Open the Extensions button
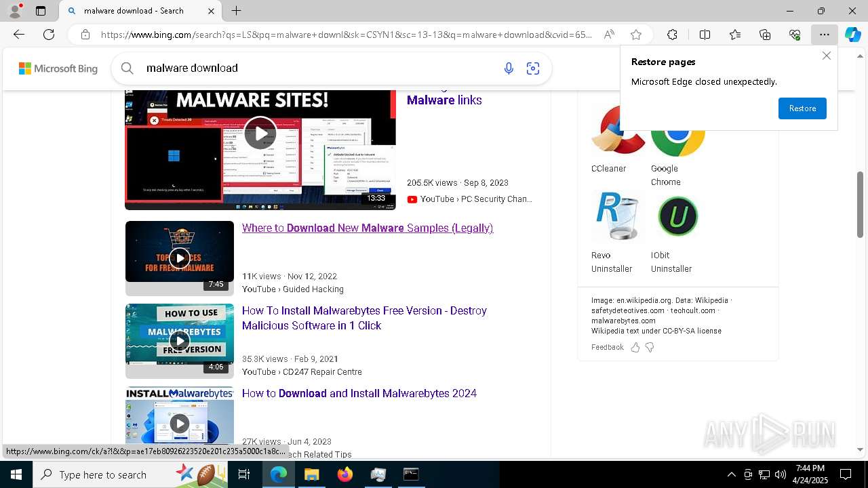This screenshot has width=868, height=488. [672, 35]
